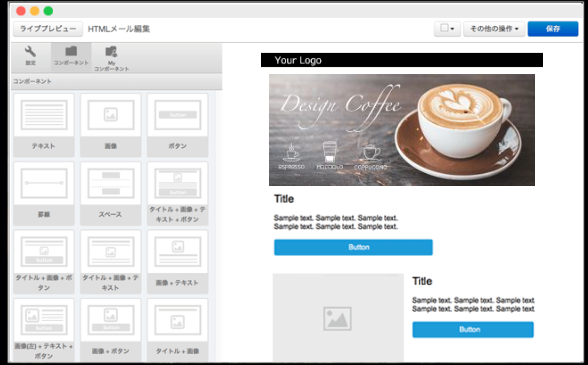
Task: Click the HTMLメール編集 title text
Action: pos(119,29)
